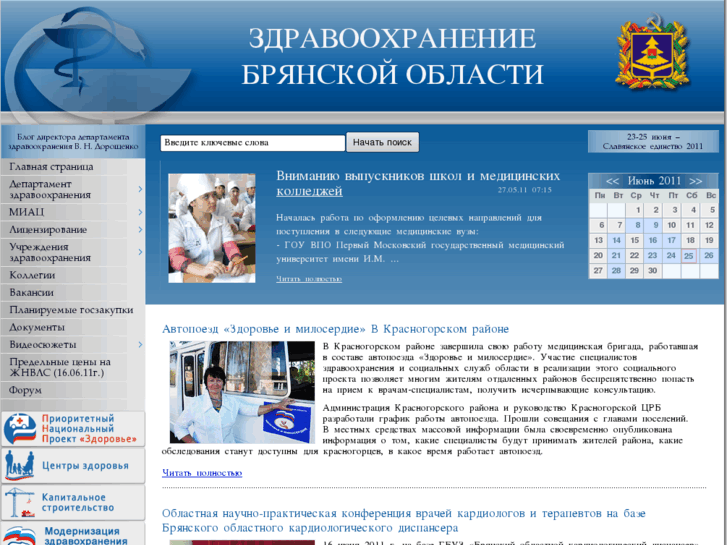Select June 25 in the calendar
Viewport: 727px width, 545px height.
click(689, 256)
